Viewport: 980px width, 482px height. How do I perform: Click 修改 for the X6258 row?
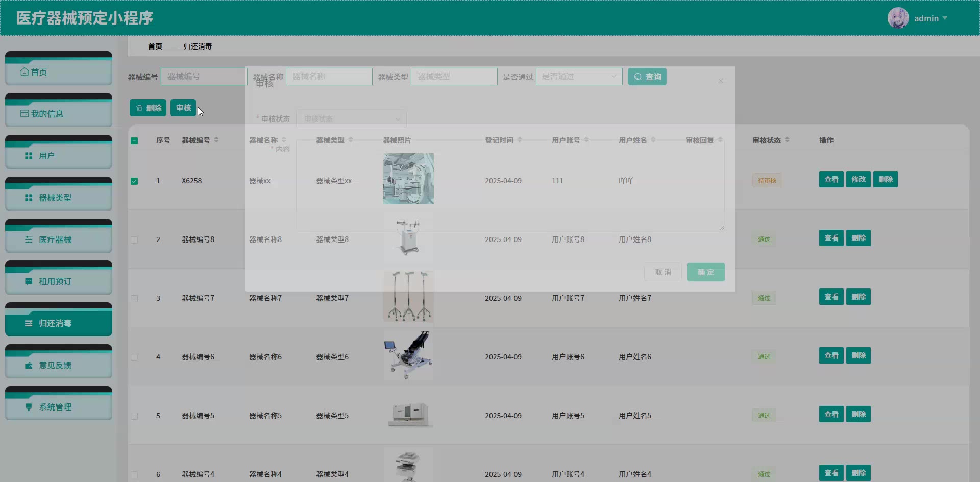pos(859,179)
